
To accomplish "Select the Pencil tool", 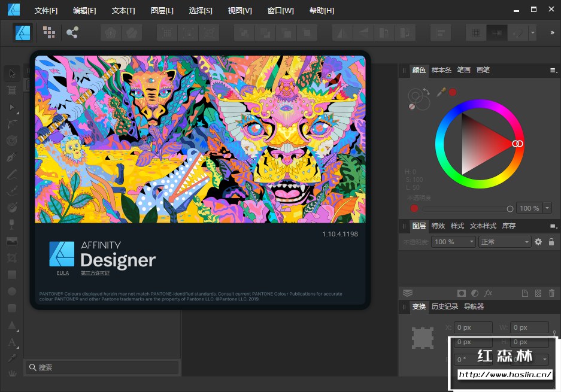I will [12, 174].
